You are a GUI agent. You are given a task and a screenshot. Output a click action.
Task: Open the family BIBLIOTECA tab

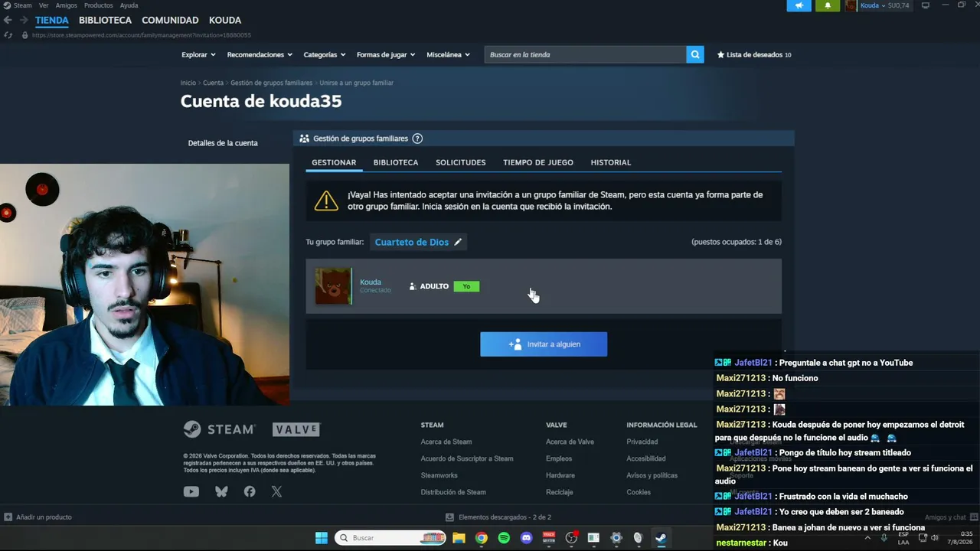click(396, 162)
